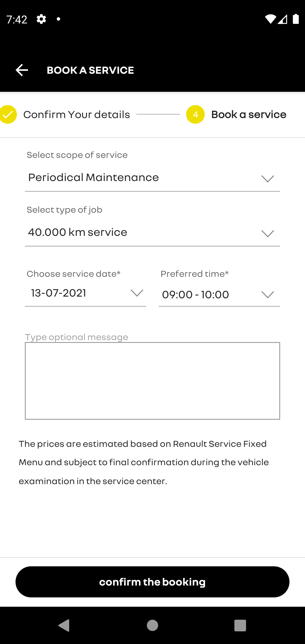Select Periodical Maintenance field
305x644 pixels.
152,178
